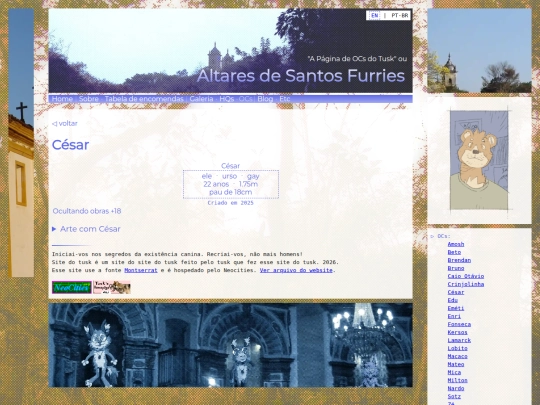Open the Mateo character link
Viewport: 540px width, 405px height.
pyautogui.click(x=456, y=364)
